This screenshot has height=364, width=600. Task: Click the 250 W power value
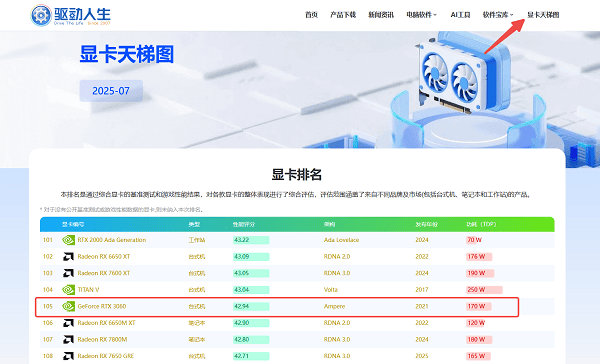(x=476, y=290)
